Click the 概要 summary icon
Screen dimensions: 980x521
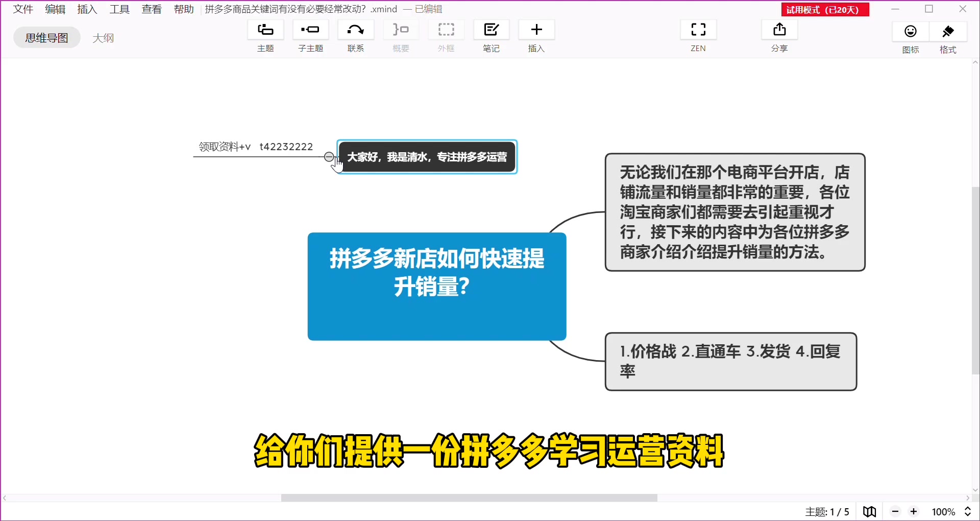[x=401, y=30]
